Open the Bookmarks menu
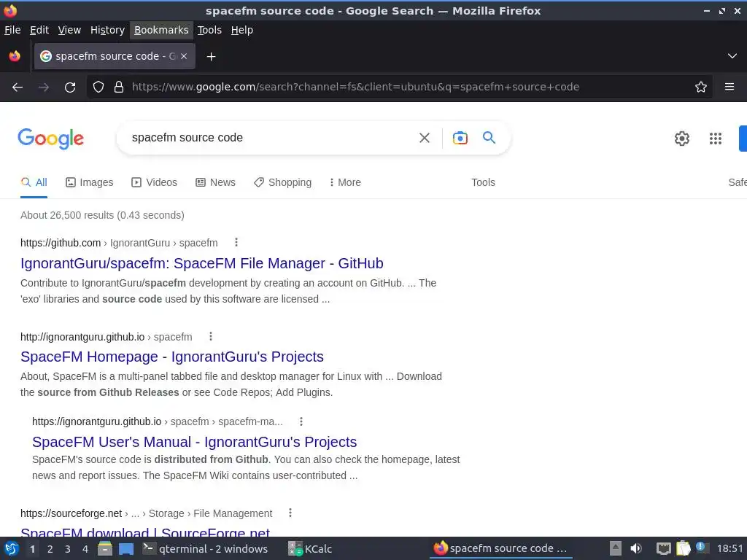The image size is (747, 560). coord(161,30)
